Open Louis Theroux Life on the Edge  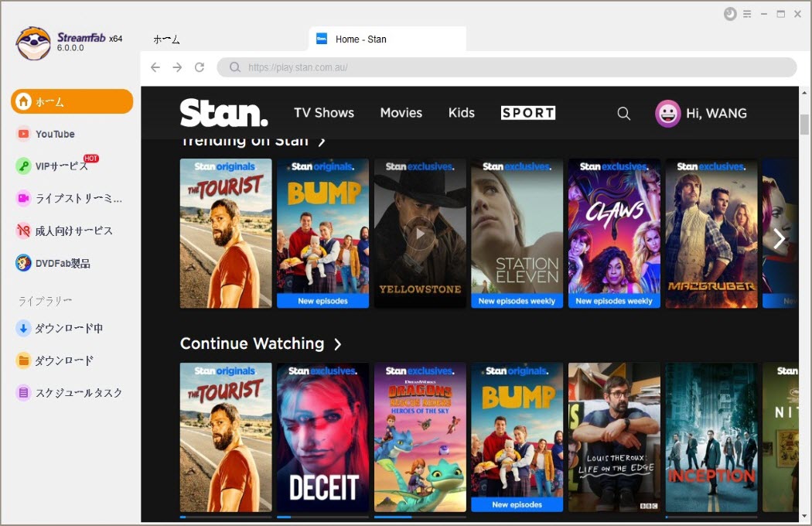pyautogui.click(x=614, y=437)
